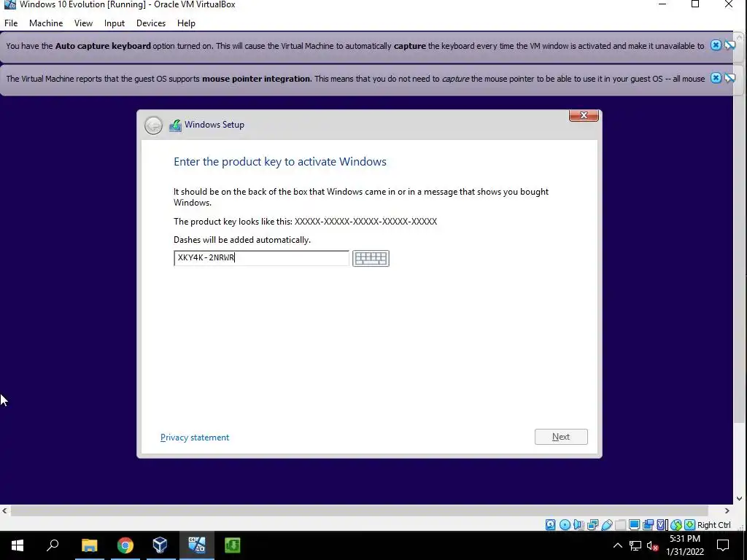Dismiss the Auto capture keyboard notification
This screenshot has height=560, width=747.
pyautogui.click(x=716, y=45)
